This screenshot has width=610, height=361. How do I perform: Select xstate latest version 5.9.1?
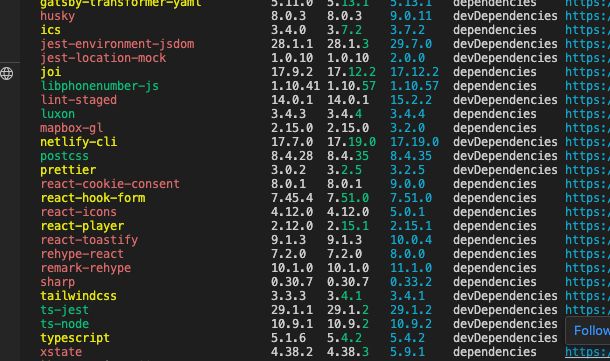click(407, 352)
